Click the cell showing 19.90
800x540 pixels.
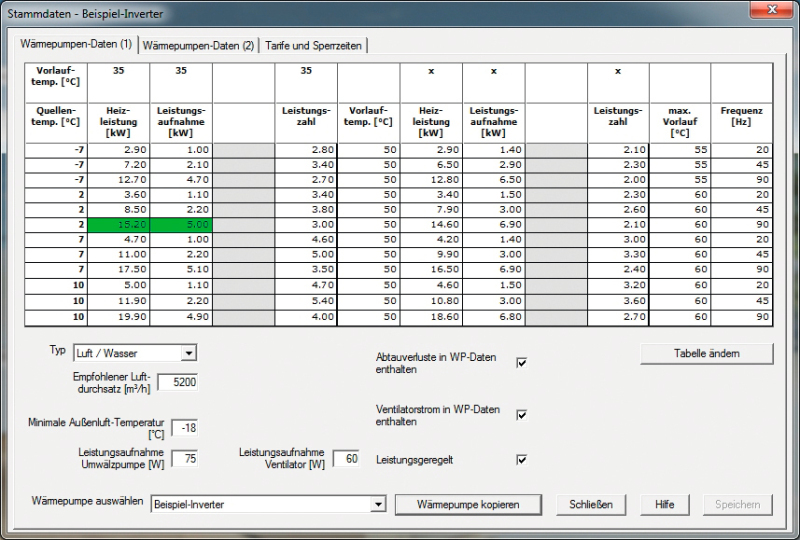[x=118, y=317]
